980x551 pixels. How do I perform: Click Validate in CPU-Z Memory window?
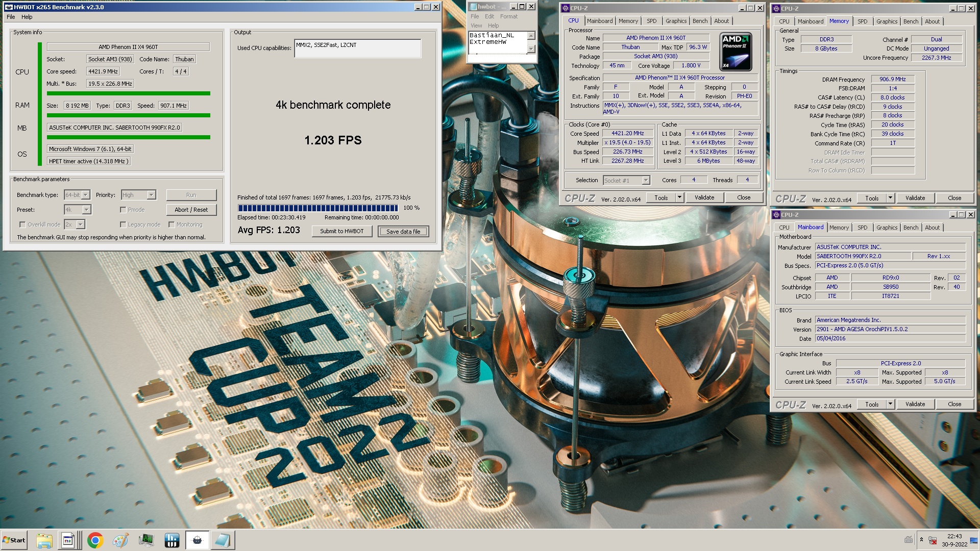tap(915, 198)
